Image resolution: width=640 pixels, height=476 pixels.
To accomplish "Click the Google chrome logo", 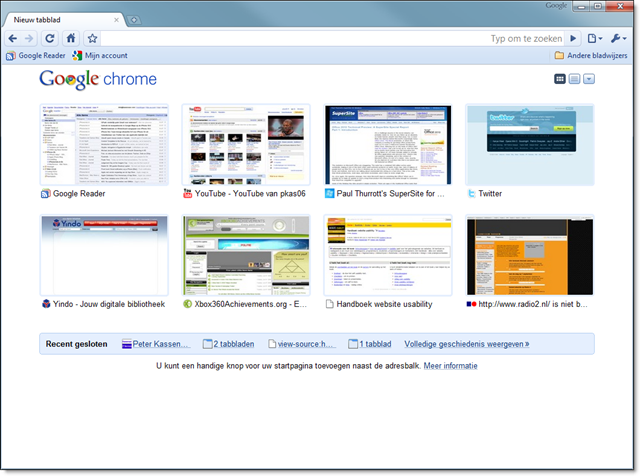I will (x=98, y=79).
